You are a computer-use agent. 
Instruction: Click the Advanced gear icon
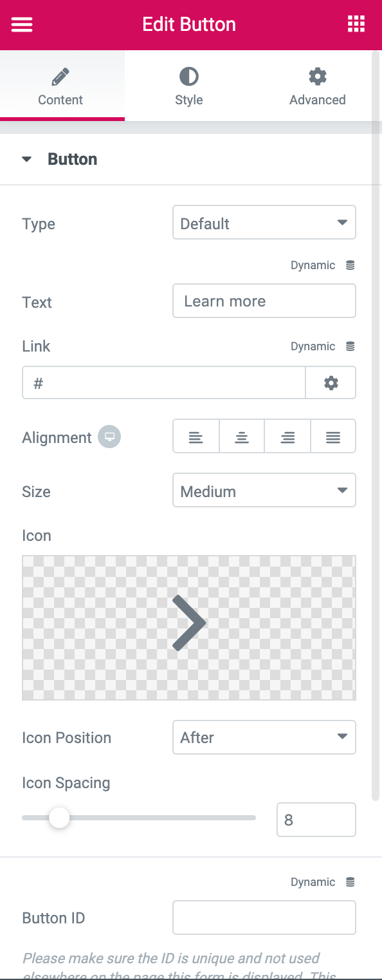pyautogui.click(x=317, y=75)
